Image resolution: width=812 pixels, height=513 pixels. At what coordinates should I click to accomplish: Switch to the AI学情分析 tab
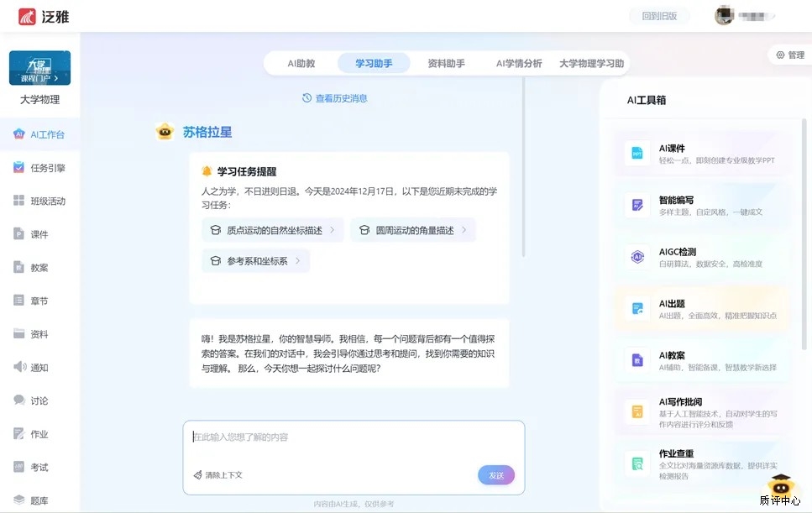point(519,63)
